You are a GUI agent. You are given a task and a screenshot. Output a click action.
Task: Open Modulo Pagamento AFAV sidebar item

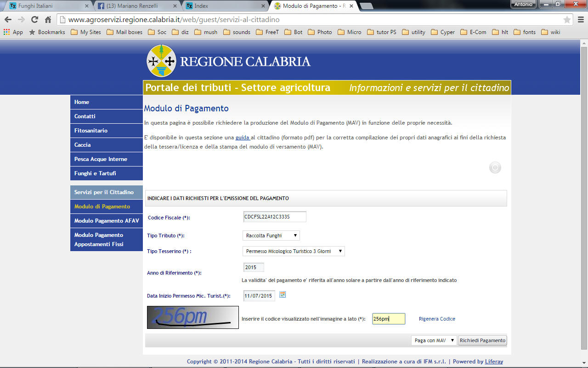107,221
